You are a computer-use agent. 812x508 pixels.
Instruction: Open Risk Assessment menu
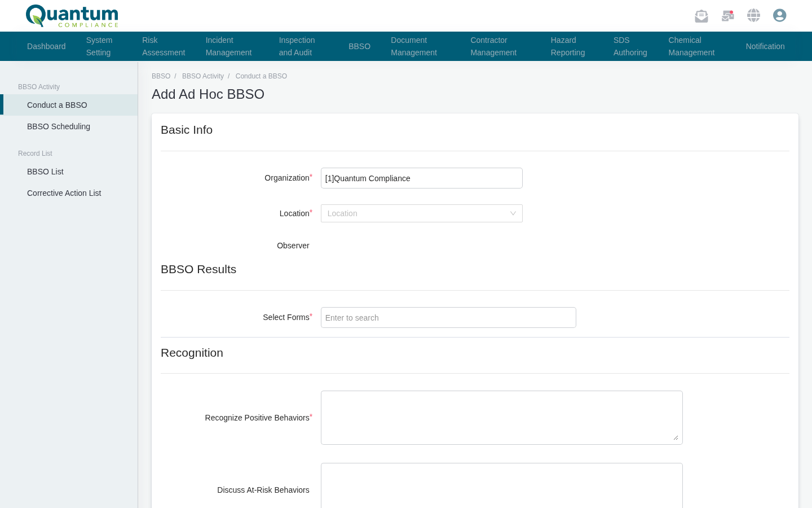(164, 46)
